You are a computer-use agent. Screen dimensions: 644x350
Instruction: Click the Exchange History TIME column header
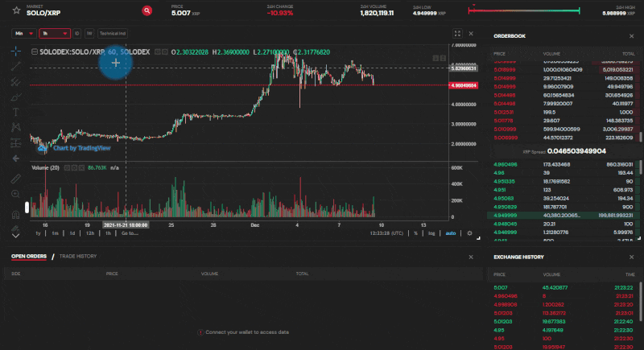(630, 274)
